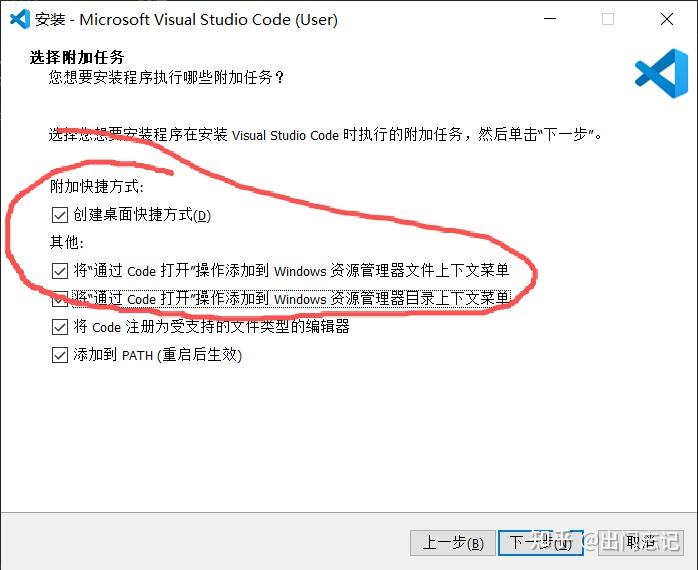Click the '附加快捷方式:' group label
This screenshot has width=698, height=570.
click(97, 186)
